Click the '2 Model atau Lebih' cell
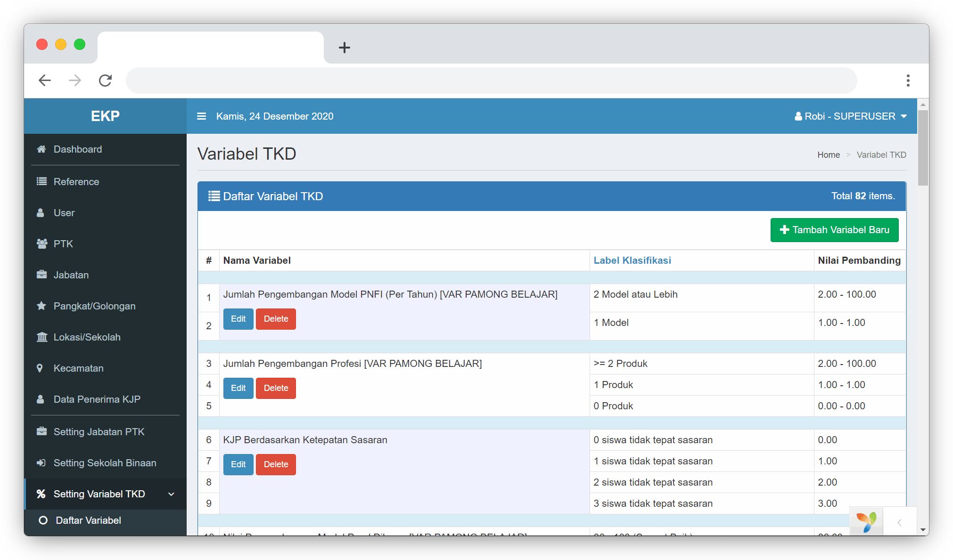The width and height of the screenshot is (953, 560). pyautogui.click(x=701, y=298)
